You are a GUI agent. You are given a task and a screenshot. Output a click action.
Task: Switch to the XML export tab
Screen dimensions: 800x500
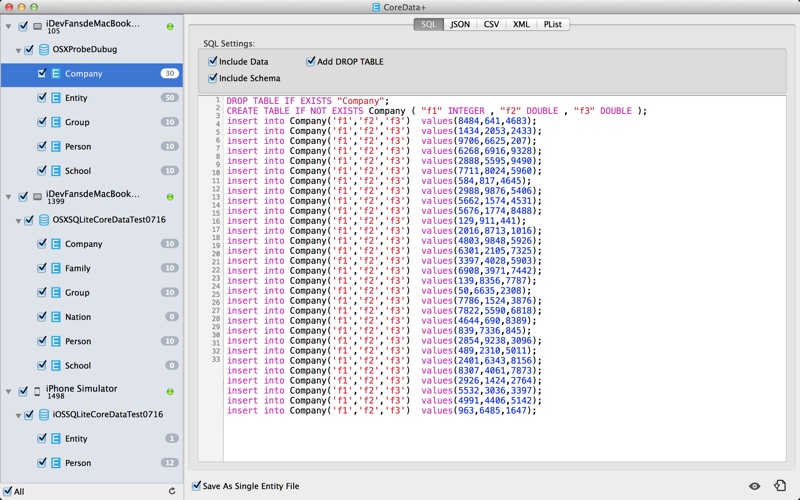tap(521, 24)
